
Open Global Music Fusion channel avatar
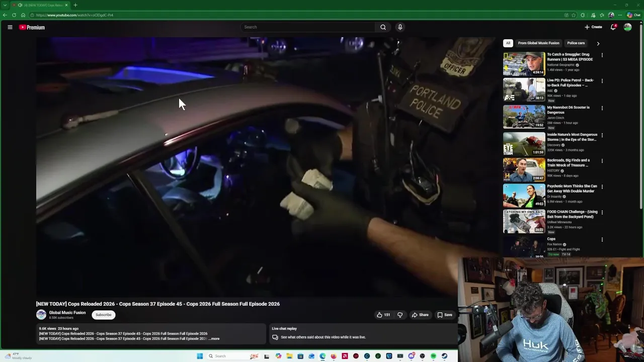pos(41,315)
